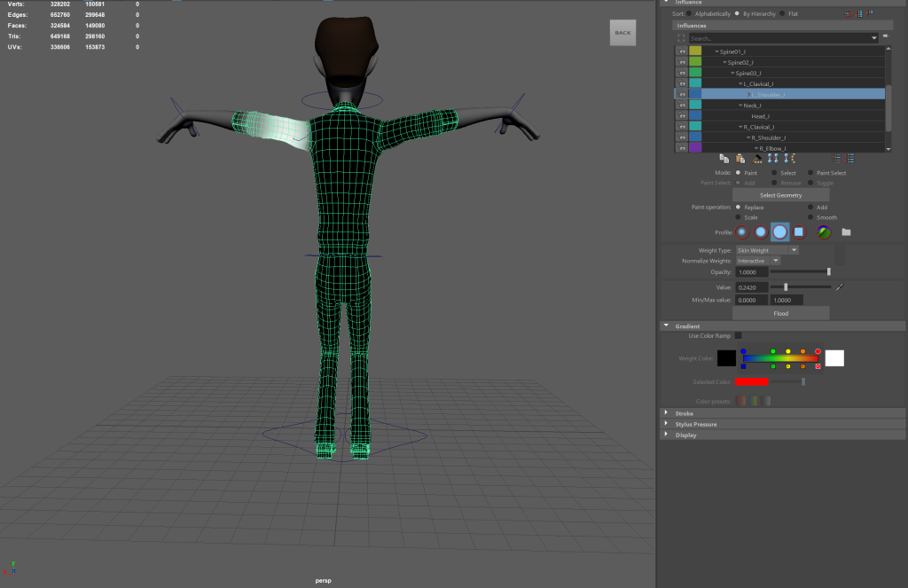The height and width of the screenshot is (588, 908).
Task: Toggle lock on Spine01_J influence
Action: 682,52
